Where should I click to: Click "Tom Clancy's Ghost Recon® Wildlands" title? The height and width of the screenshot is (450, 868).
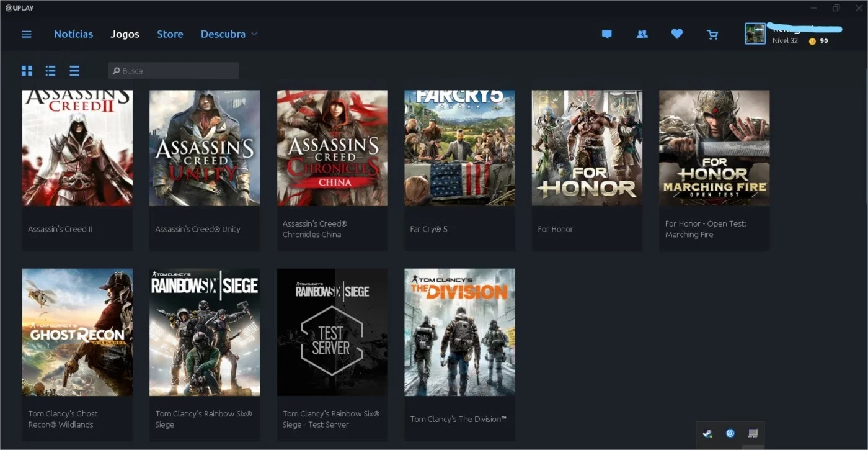[x=63, y=419]
